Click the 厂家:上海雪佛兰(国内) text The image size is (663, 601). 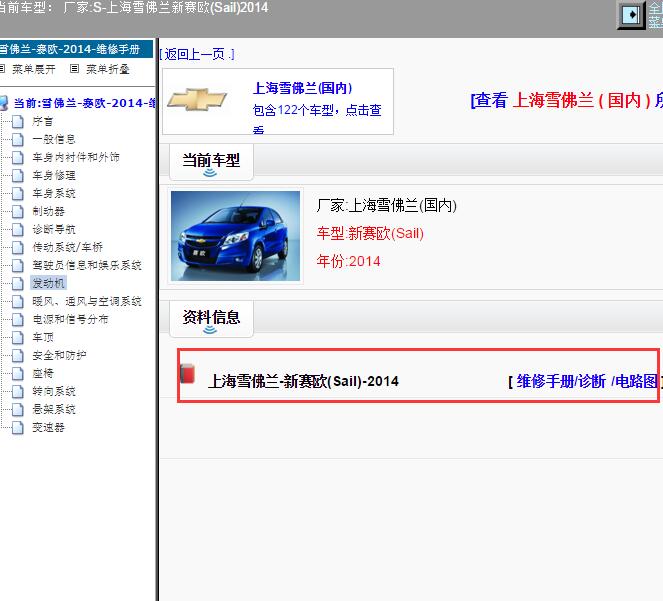[x=386, y=206]
